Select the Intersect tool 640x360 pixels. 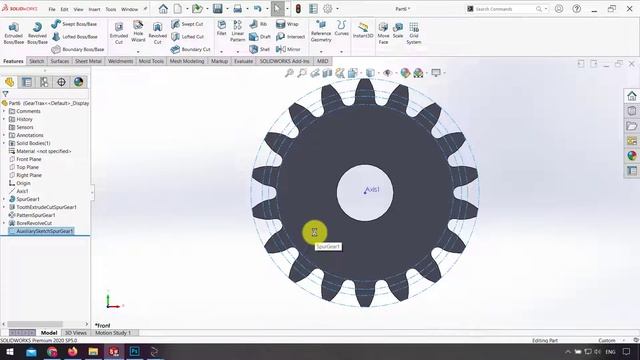tap(290, 37)
